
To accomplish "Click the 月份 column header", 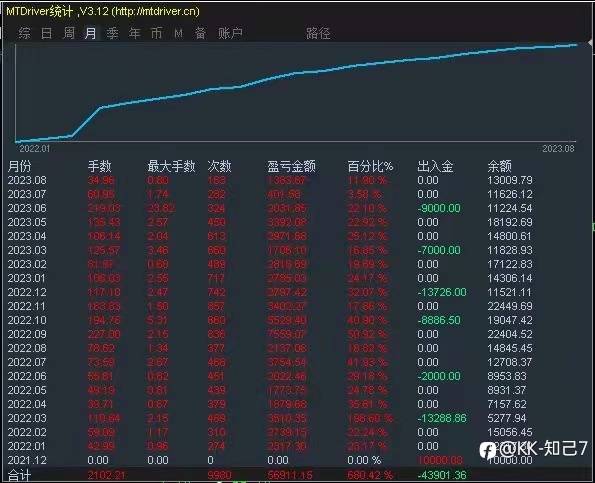I will (20, 166).
